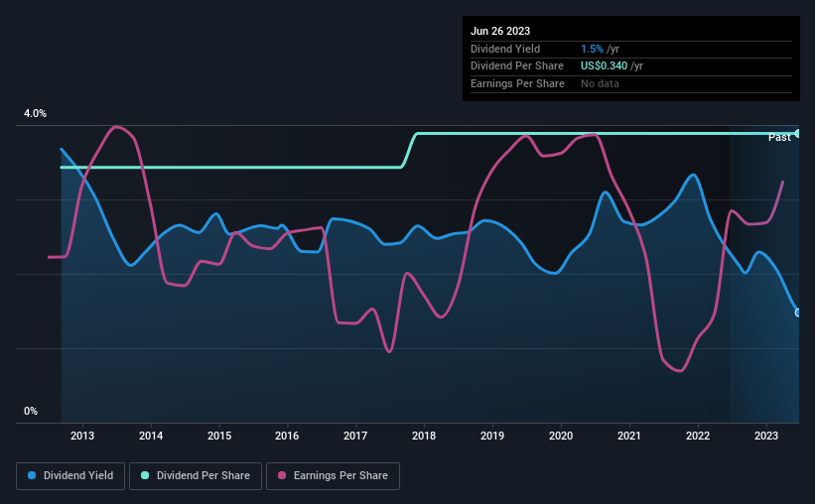Viewport: 815px width, 504px height.
Task: Click the Dividend Yield line endpoint marker
Action: 798,313
